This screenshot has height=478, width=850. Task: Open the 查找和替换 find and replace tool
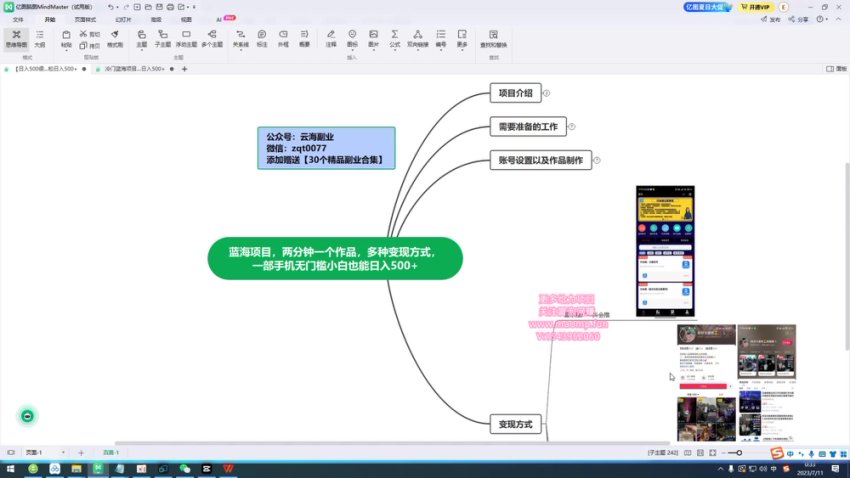click(x=494, y=38)
